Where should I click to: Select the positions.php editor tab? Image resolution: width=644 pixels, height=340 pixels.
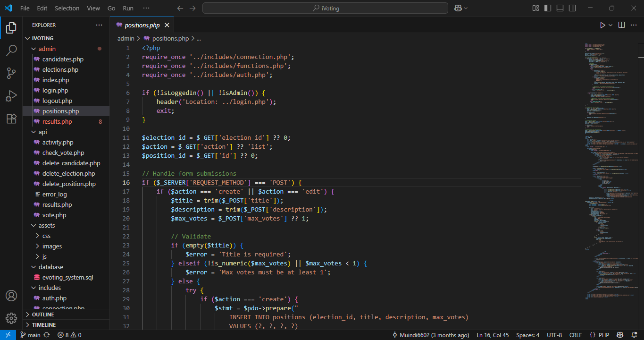click(x=142, y=25)
